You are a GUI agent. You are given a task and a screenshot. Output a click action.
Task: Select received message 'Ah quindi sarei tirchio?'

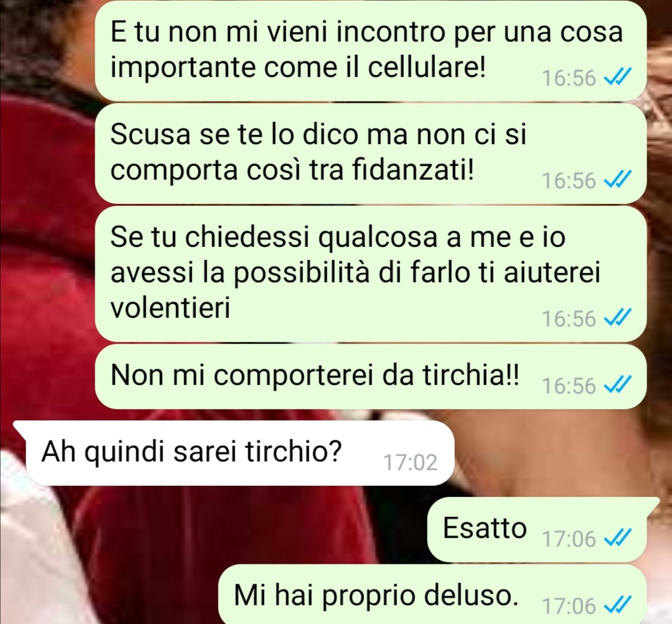tap(233, 453)
